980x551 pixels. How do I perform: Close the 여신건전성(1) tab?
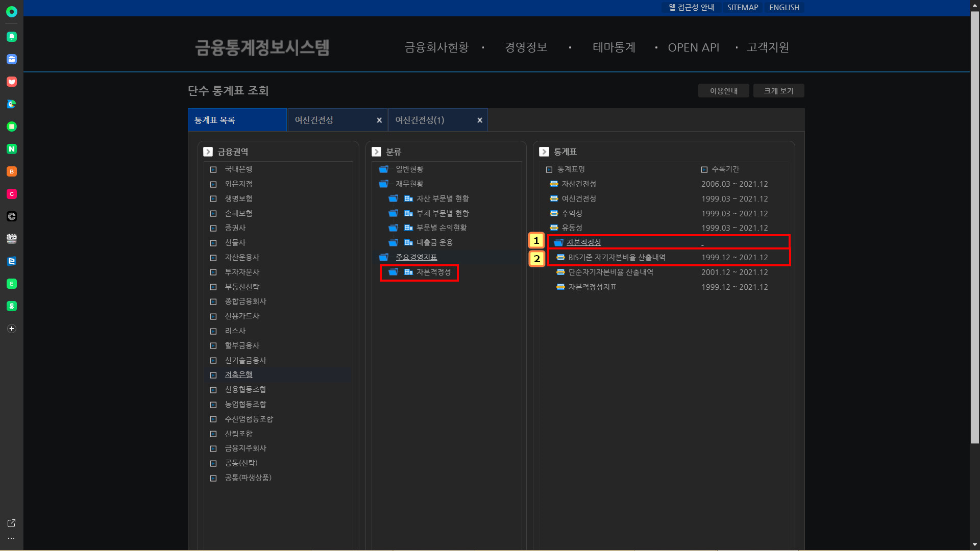pyautogui.click(x=480, y=120)
